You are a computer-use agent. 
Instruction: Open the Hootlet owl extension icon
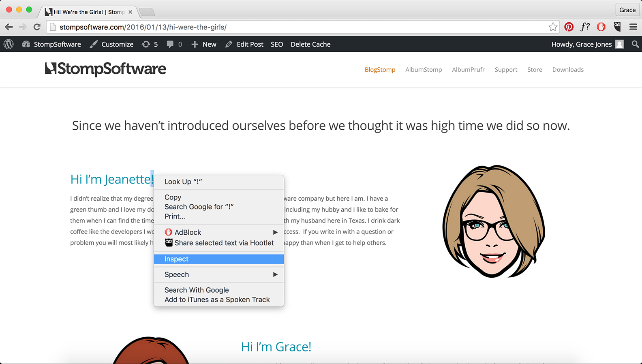pyautogui.click(x=617, y=27)
